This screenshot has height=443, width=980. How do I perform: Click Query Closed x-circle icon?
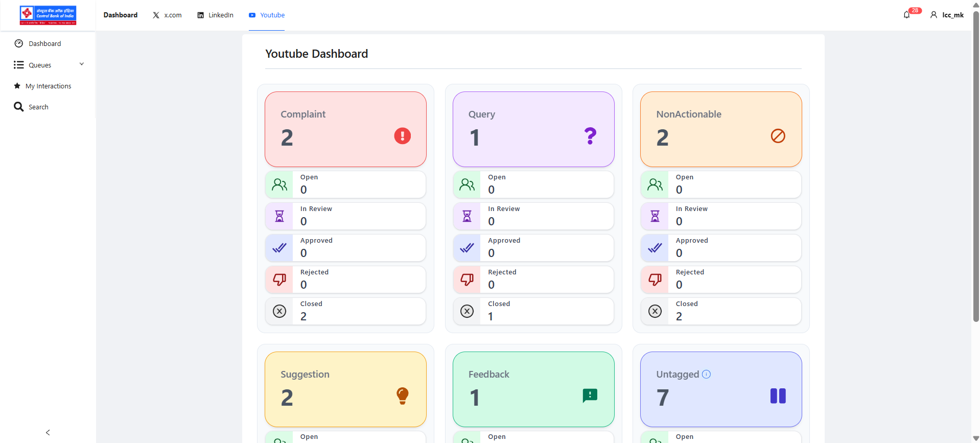point(467,311)
